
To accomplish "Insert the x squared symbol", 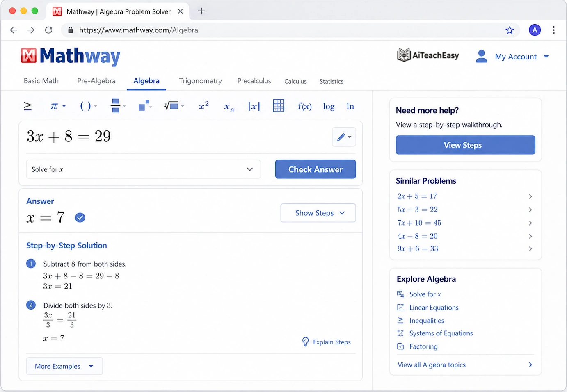I will click(203, 106).
